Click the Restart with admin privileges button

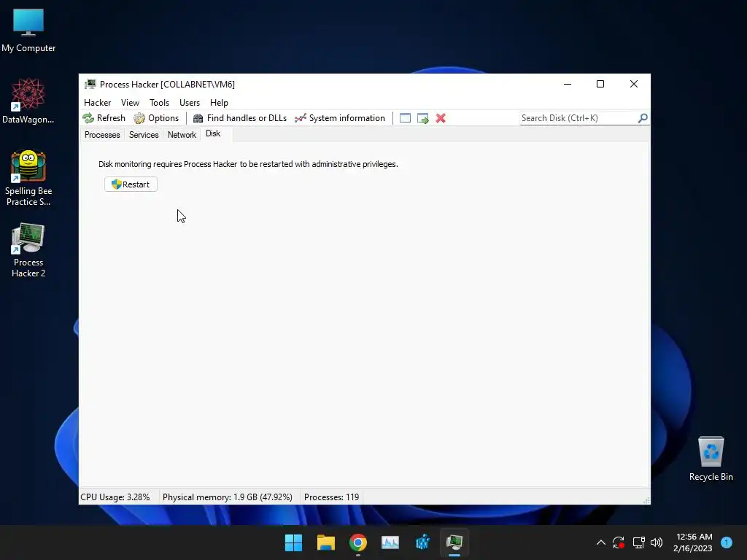click(x=131, y=184)
